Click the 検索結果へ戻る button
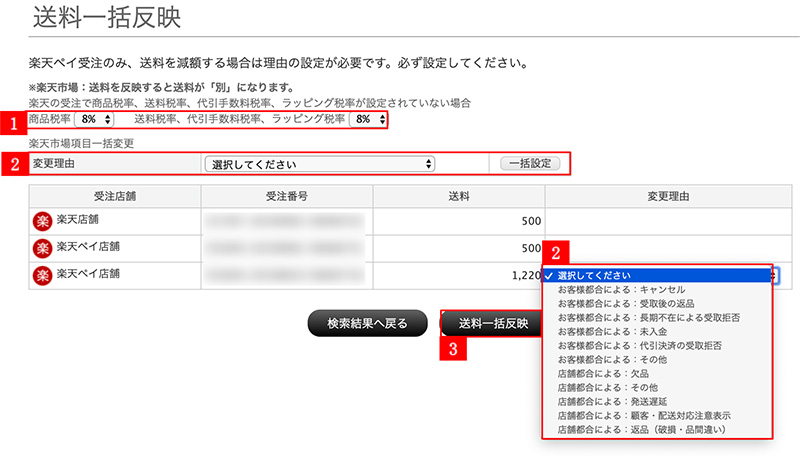 (367, 324)
